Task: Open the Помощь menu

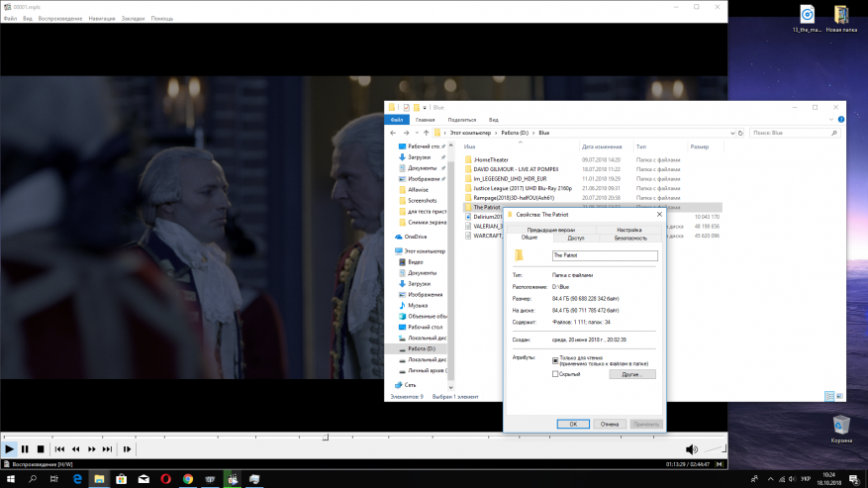Action: coord(162,18)
